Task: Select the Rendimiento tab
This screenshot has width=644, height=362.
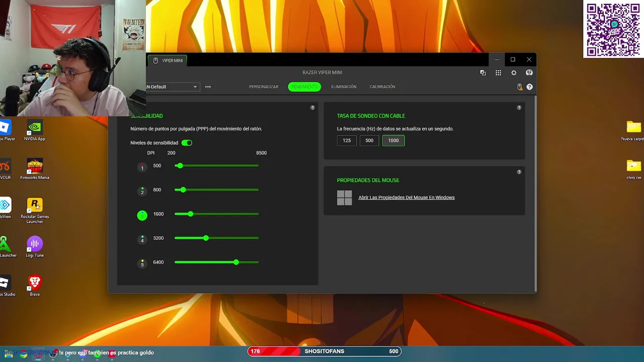Action: point(304,87)
